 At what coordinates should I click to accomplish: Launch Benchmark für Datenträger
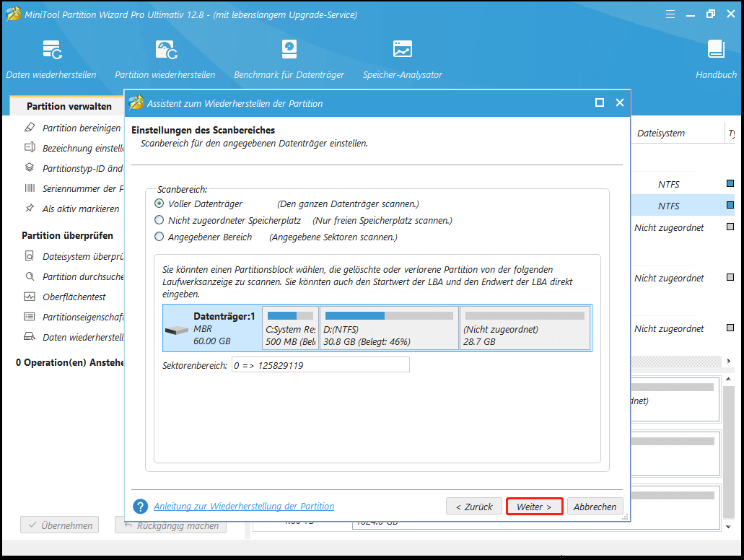click(289, 59)
